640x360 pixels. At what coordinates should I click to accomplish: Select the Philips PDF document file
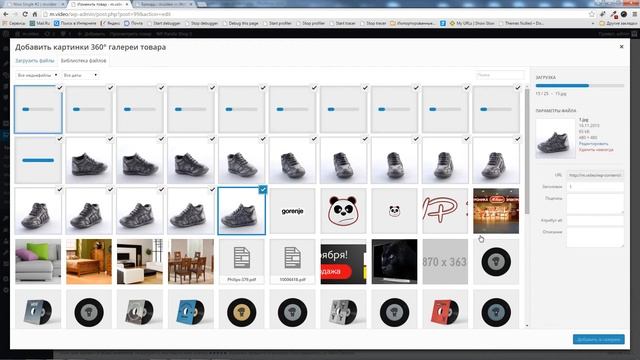pyautogui.click(x=242, y=262)
